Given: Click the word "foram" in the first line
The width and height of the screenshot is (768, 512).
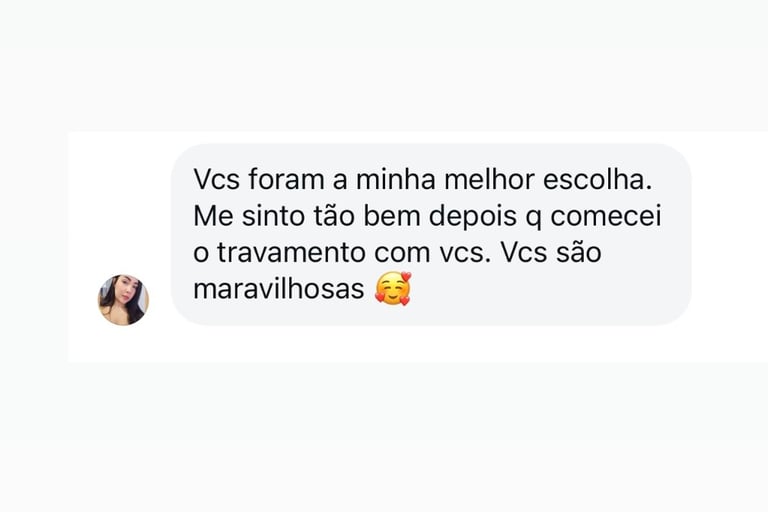Looking at the screenshot, I should pos(286,179).
